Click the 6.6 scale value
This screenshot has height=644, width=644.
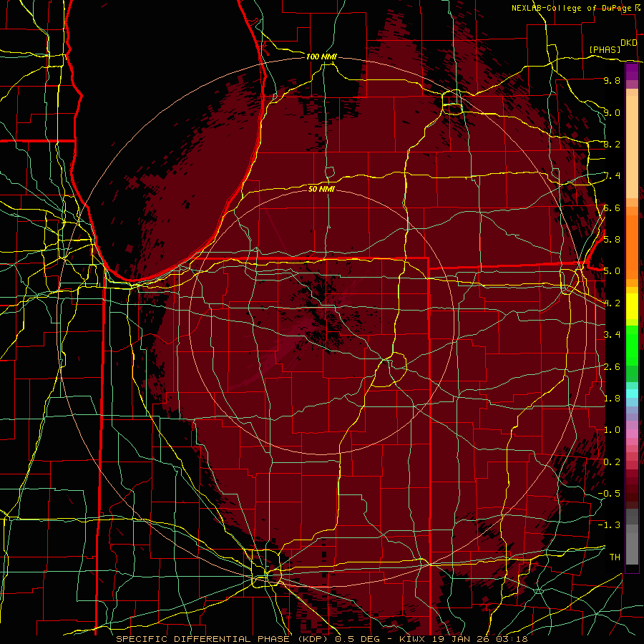point(612,208)
